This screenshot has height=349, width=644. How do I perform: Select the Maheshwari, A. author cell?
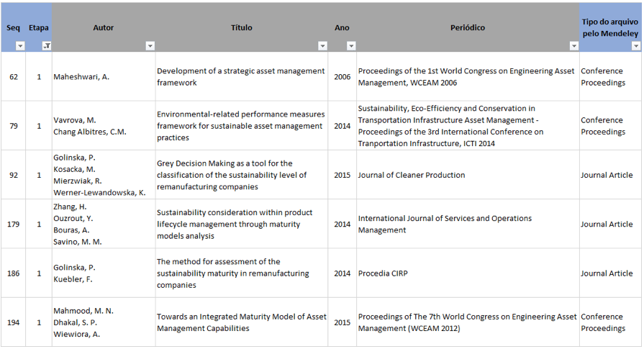click(x=104, y=77)
